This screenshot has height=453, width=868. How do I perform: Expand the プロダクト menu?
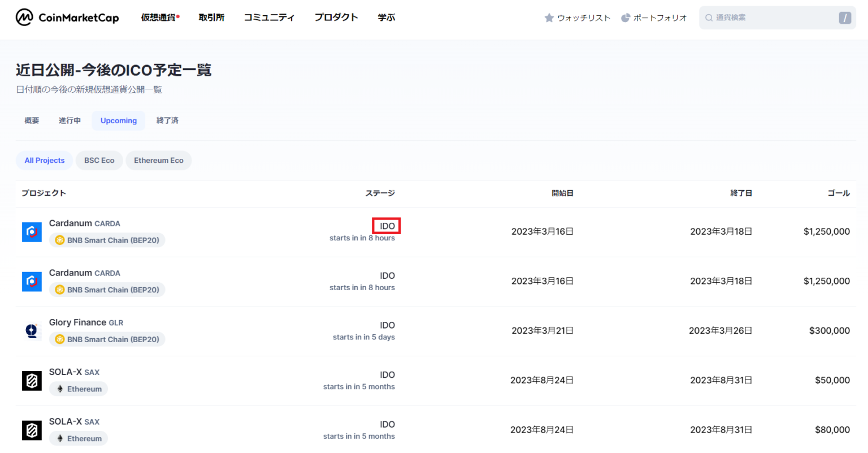click(336, 18)
